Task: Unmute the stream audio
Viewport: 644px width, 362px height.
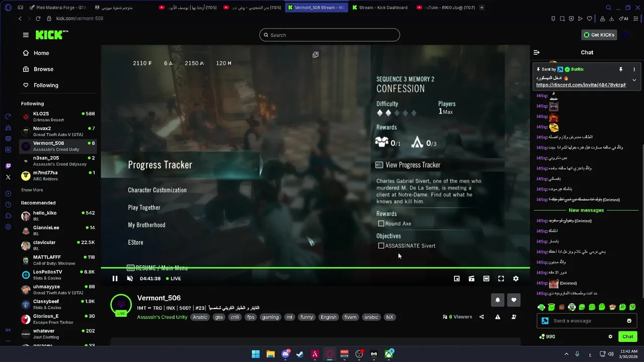Action: (130, 279)
